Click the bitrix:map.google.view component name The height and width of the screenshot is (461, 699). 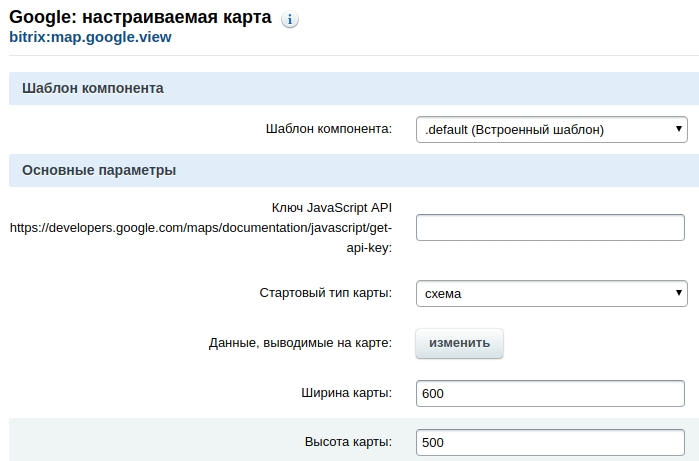(x=90, y=38)
